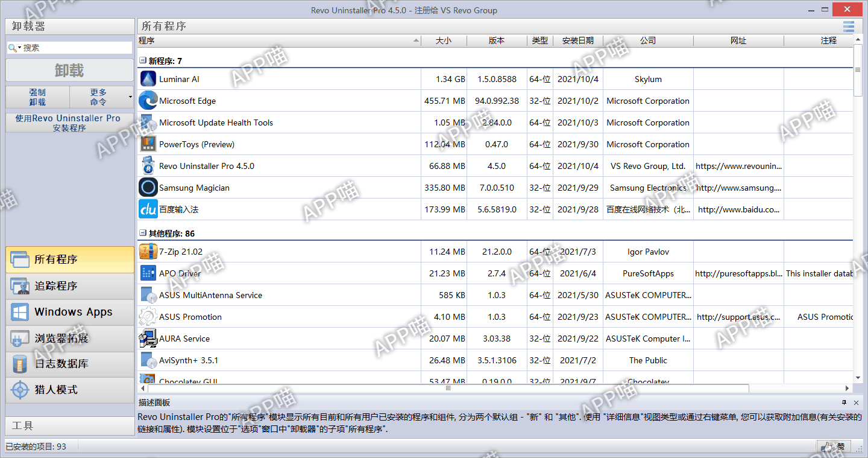The height and width of the screenshot is (458, 868).
Task: Open the 所有程序 module
Action: point(70,259)
